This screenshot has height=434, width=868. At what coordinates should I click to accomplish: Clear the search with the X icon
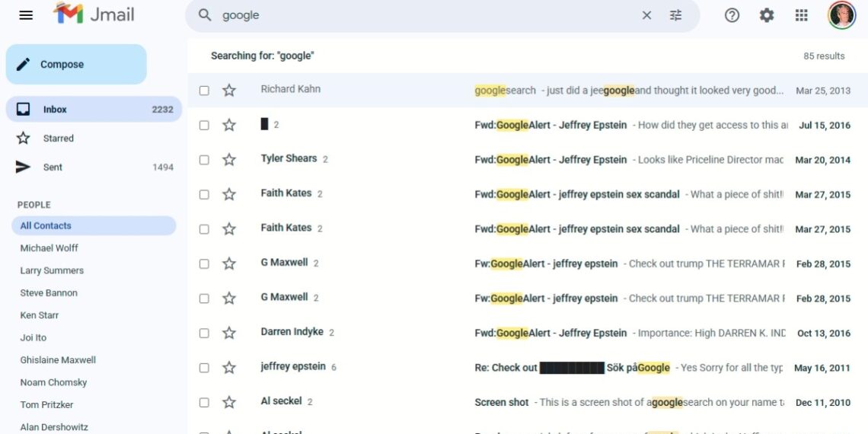[646, 15]
